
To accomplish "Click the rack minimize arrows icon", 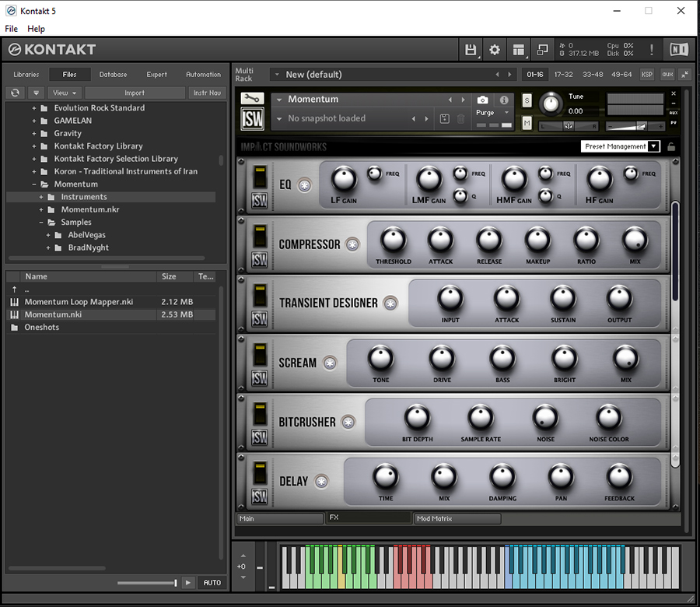I will [x=684, y=75].
